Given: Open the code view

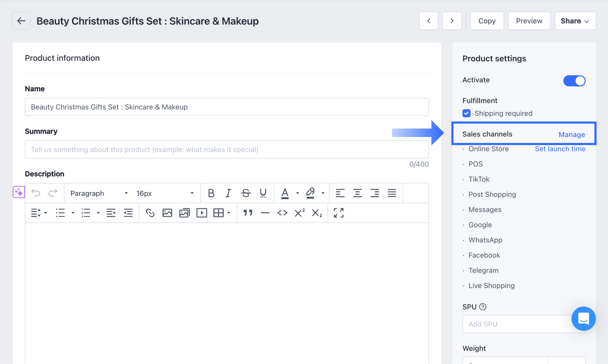Looking at the screenshot, I should click(x=282, y=213).
